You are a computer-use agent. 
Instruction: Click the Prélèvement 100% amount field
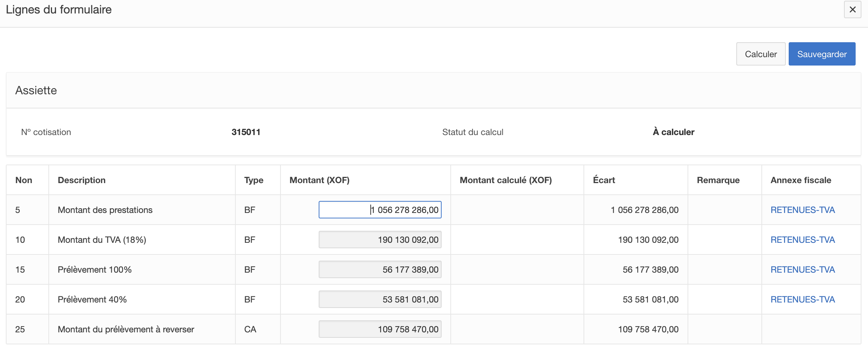[x=380, y=270]
